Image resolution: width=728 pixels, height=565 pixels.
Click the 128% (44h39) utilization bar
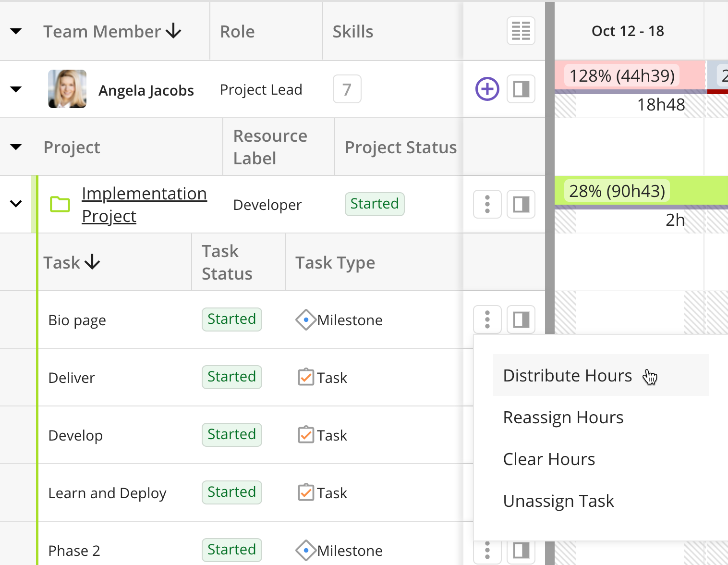(x=622, y=76)
